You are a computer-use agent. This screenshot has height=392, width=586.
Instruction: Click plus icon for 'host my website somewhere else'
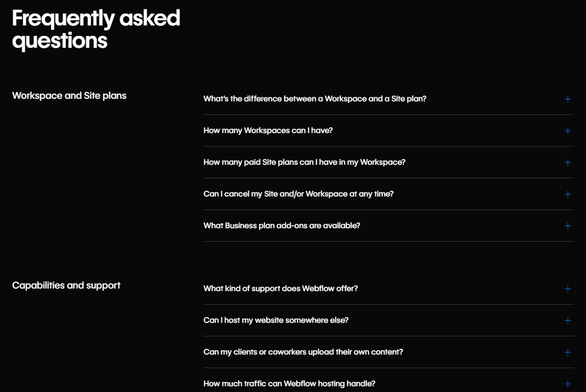[x=568, y=320]
